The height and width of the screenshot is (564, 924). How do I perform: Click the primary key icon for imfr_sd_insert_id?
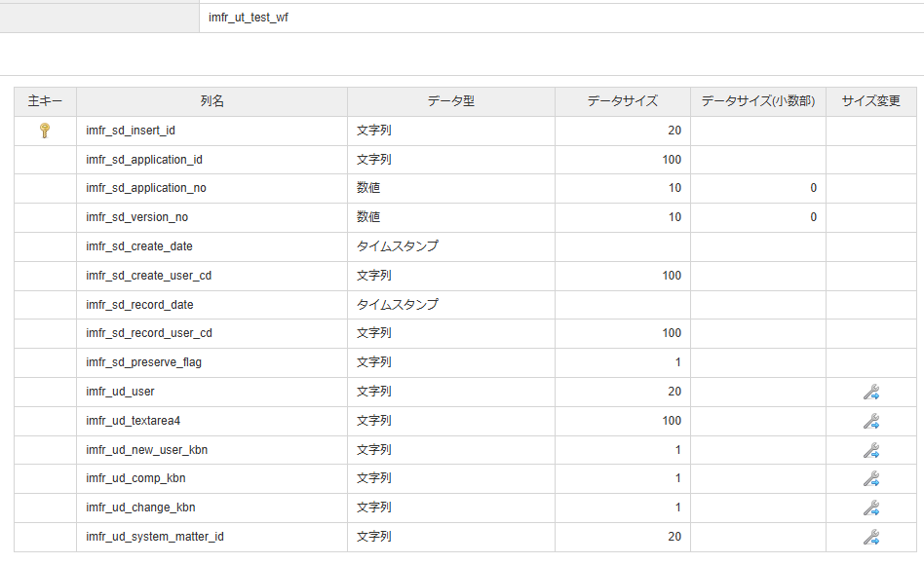44,130
